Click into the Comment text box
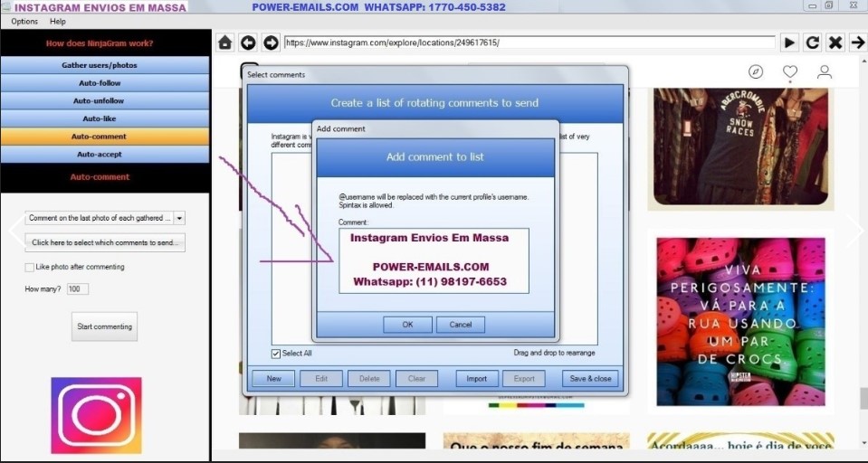868x463 pixels. pos(434,260)
